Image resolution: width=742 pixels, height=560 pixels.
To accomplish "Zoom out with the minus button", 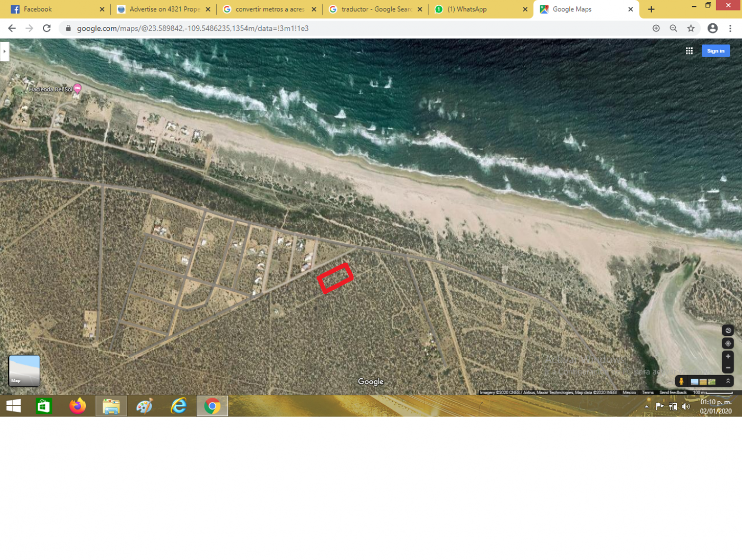I will (x=728, y=368).
